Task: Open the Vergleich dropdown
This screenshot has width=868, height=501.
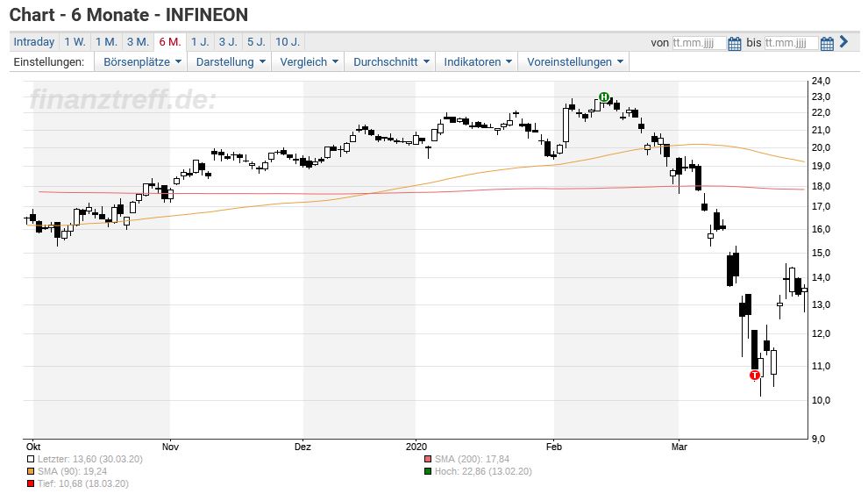Action: pyautogui.click(x=309, y=62)
